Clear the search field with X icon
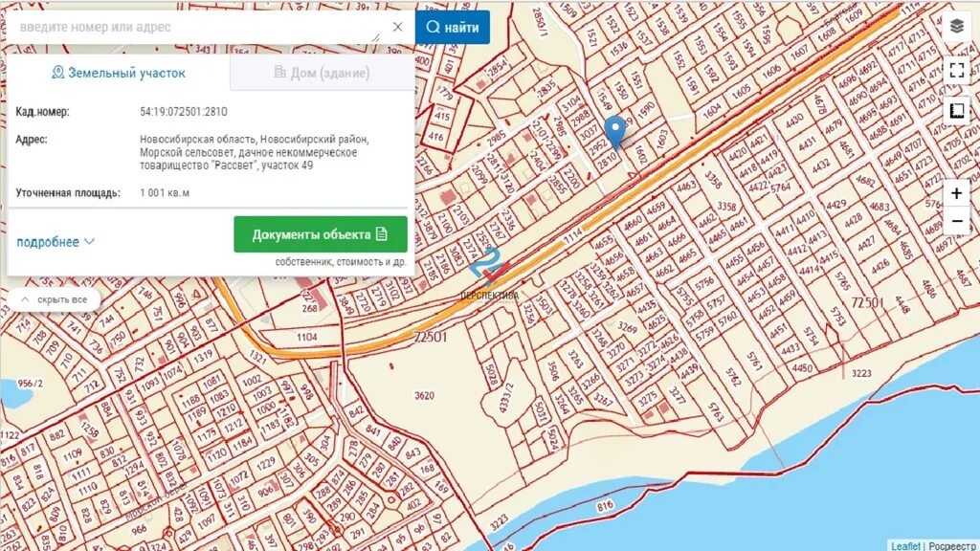Viewport: 980px width, 551px height. [397, 27]
